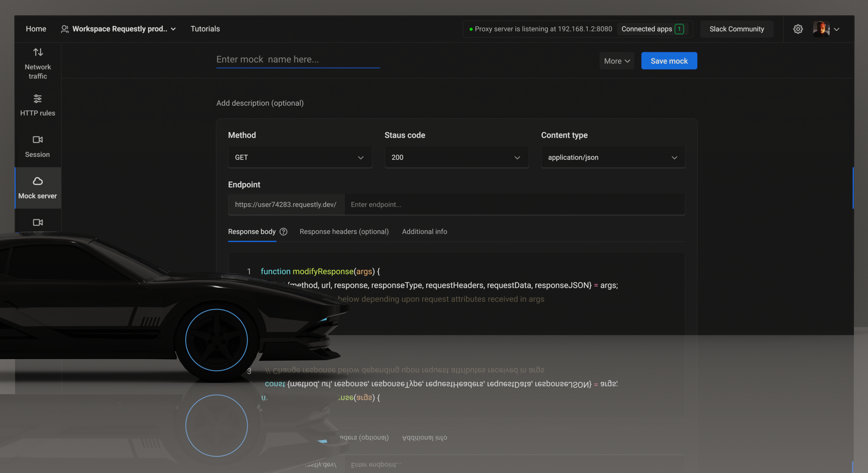Open the Content type dropdown
Image resolution: width=868 pixels, height=473 pixels.
click(x=613, y=157)
